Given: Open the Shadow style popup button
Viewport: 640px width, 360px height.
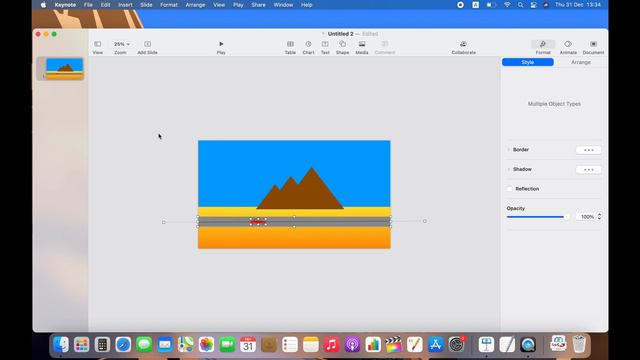Looking at the screenshot, I should (x=588, y=169).
